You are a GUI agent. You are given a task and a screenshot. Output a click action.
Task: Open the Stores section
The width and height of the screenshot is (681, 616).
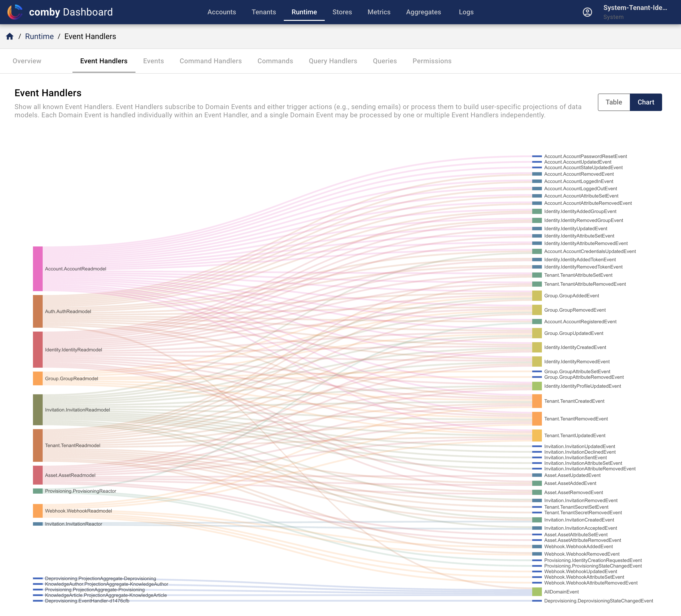342,12
